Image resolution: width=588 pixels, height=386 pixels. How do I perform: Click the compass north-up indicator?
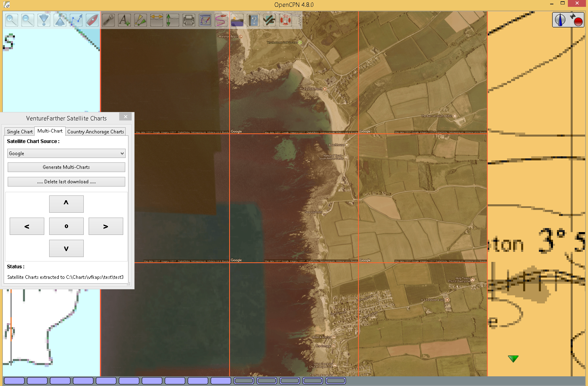[560, 20]
